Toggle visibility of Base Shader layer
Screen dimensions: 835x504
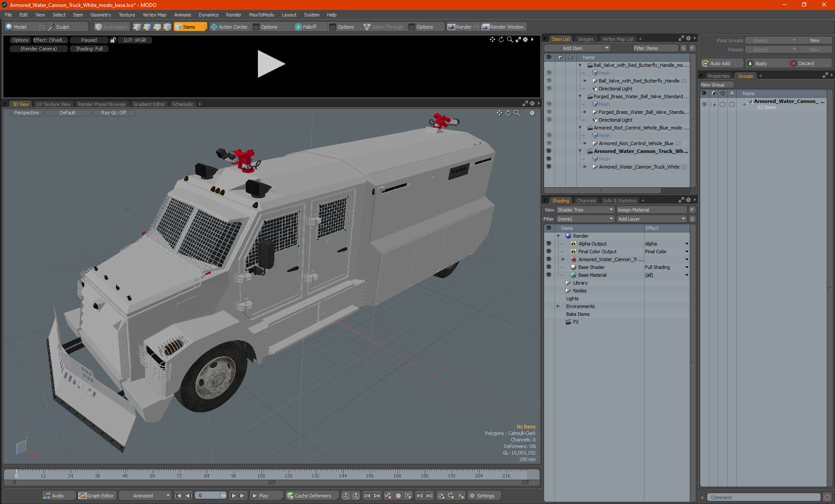point(548,267)
